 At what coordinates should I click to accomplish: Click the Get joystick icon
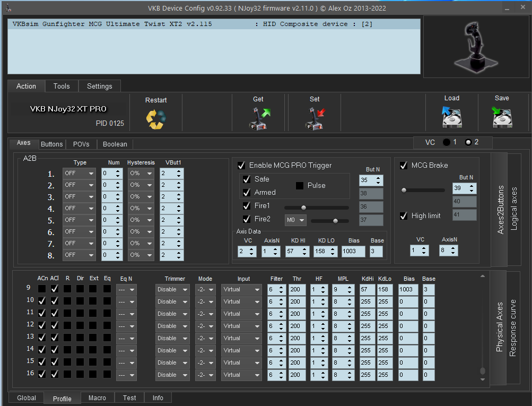click(259, 118)
